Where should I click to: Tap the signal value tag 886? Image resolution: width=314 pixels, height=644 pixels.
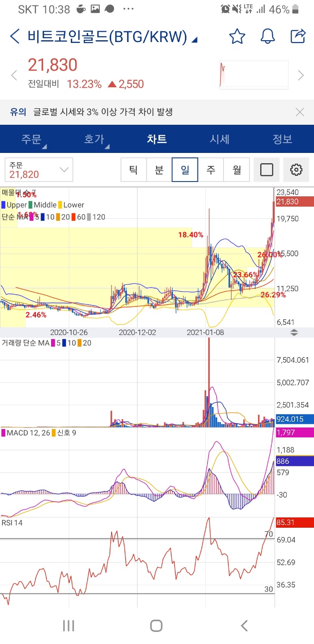294,461
